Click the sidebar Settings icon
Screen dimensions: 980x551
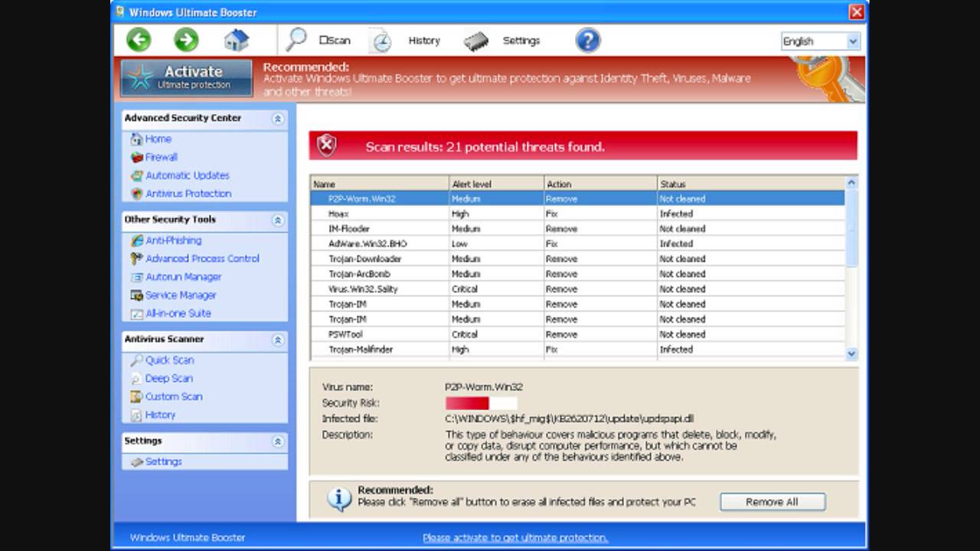click(136, 462)
